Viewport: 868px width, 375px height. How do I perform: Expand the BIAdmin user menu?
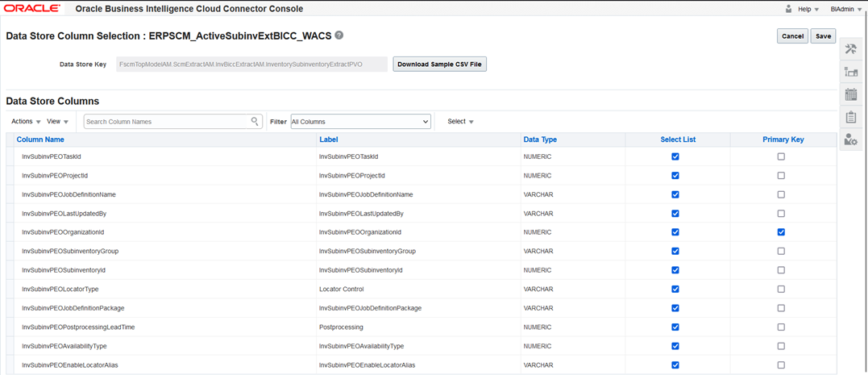point(846,10)
